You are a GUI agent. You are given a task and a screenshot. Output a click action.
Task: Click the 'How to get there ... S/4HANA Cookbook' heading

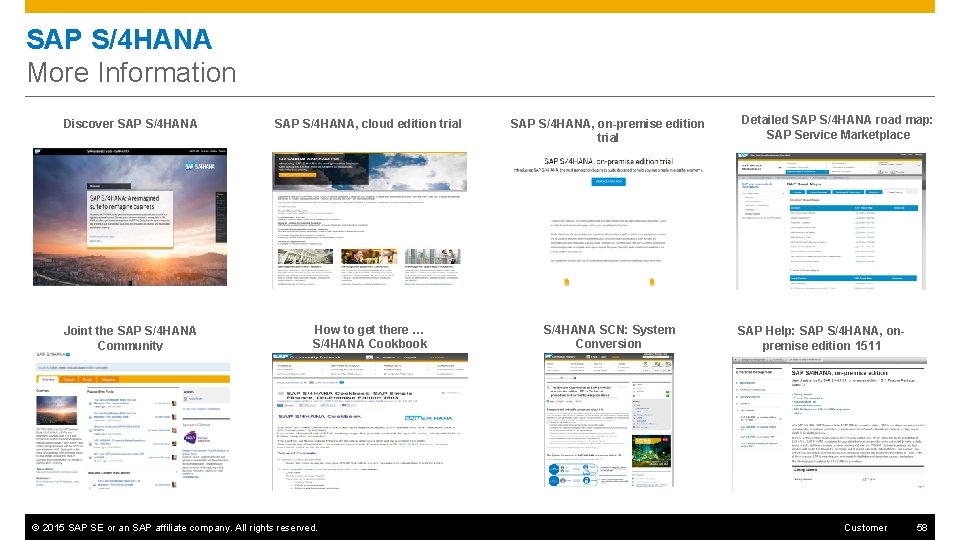370,337
